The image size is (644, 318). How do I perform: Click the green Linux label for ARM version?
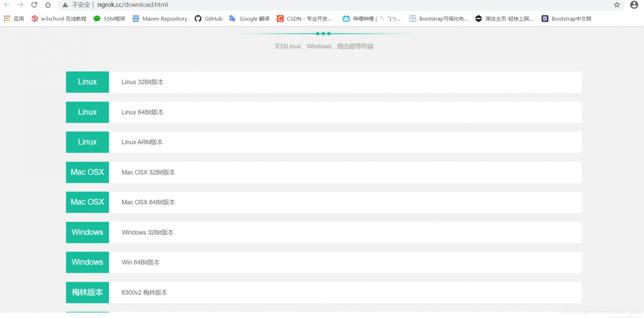click(88, 142)
